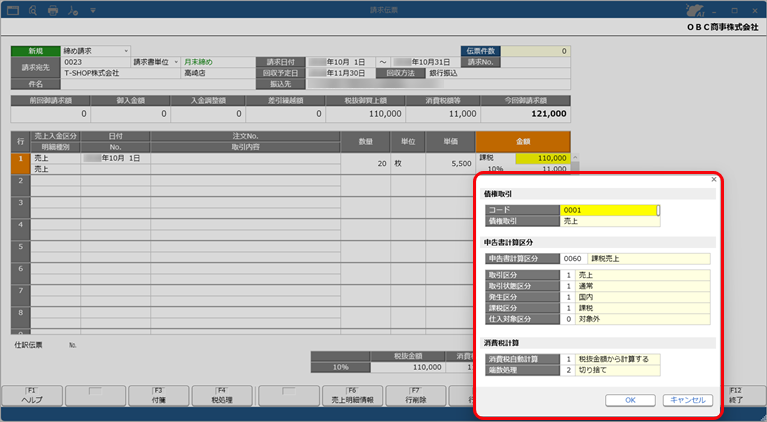Click the 単価 cell 5,500
767x422 pixels.
click(451, 164)
